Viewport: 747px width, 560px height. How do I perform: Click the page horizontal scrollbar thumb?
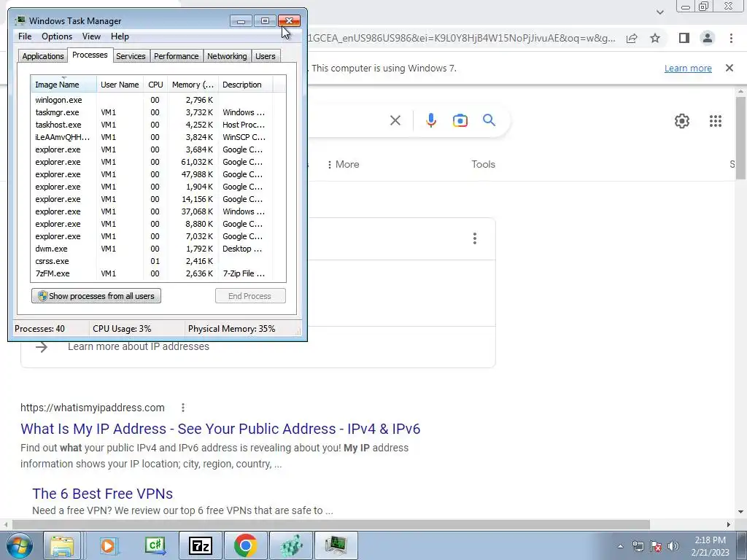(330, 524)
